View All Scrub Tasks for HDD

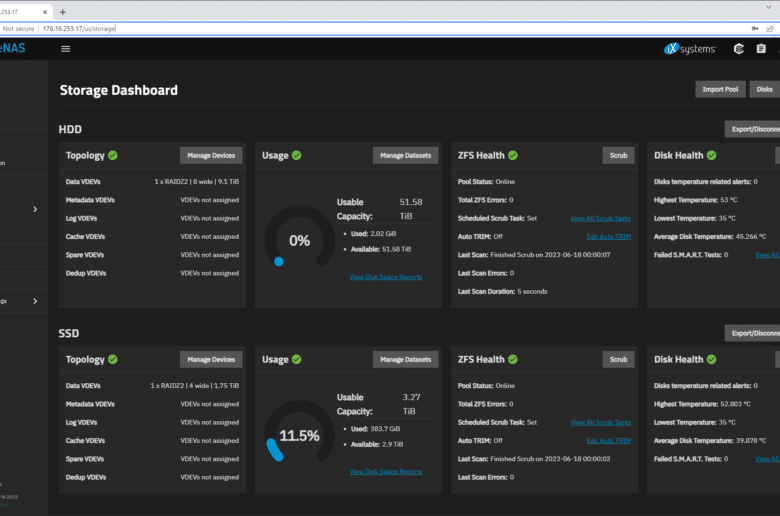pyautogui.click(x=600, y=218)
